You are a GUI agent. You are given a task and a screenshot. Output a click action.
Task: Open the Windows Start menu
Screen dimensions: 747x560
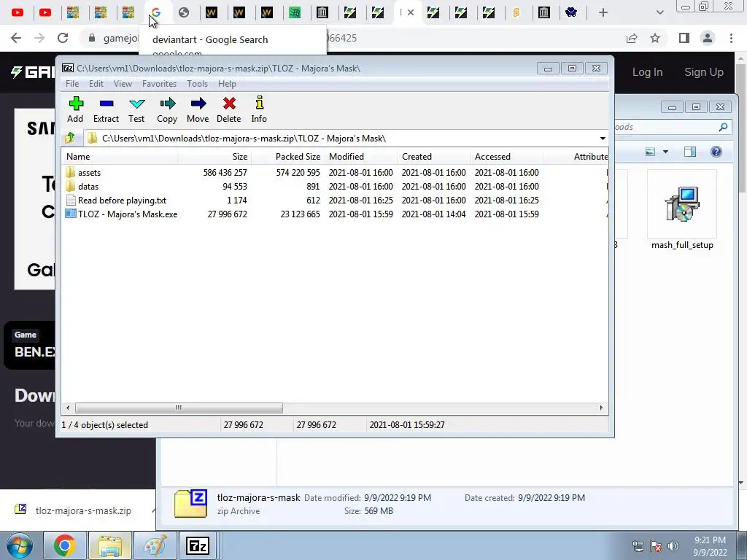point(20,545)
